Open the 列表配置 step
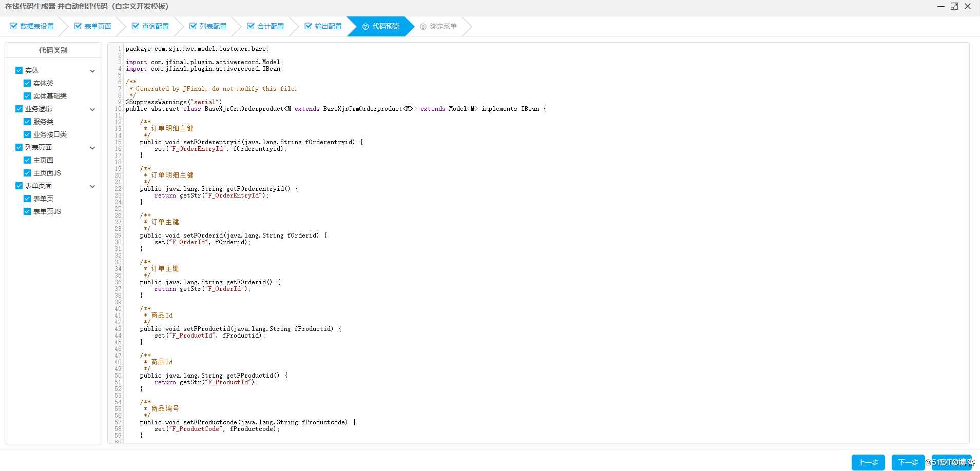The width and height of the screenshot is (980, 471). coord(207,26)
